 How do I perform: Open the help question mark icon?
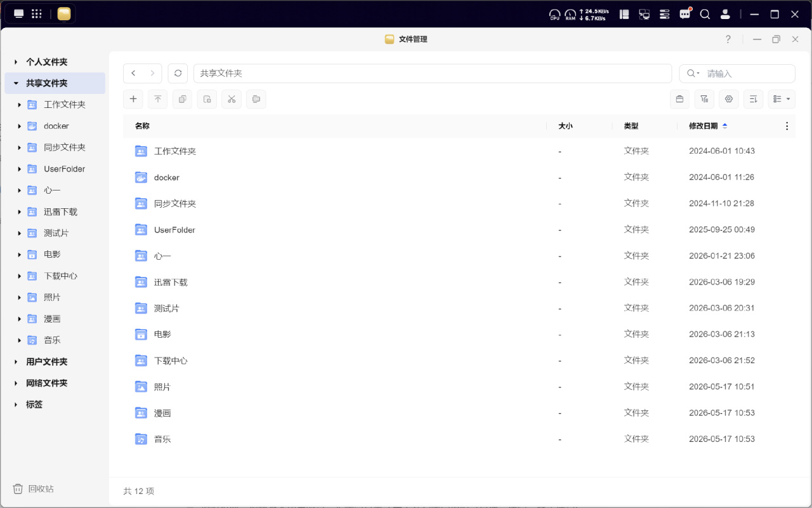(x=728, y=39)
